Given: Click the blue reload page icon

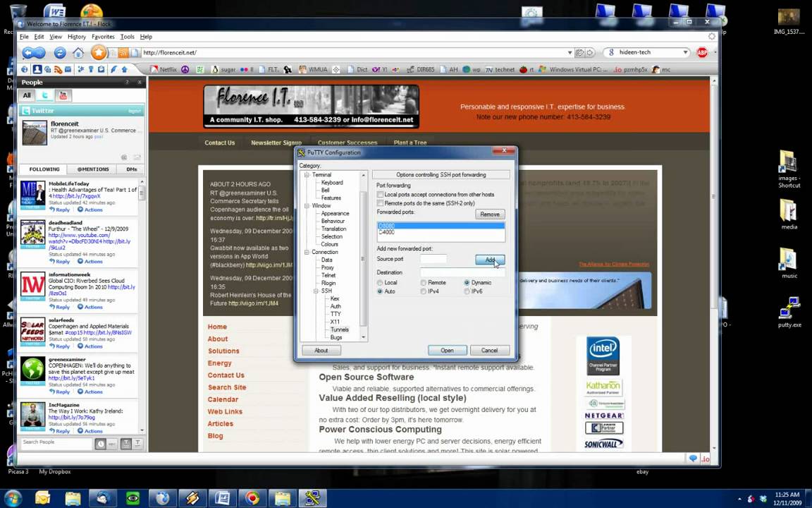Looking at the screenshot, I should (60, 52).
